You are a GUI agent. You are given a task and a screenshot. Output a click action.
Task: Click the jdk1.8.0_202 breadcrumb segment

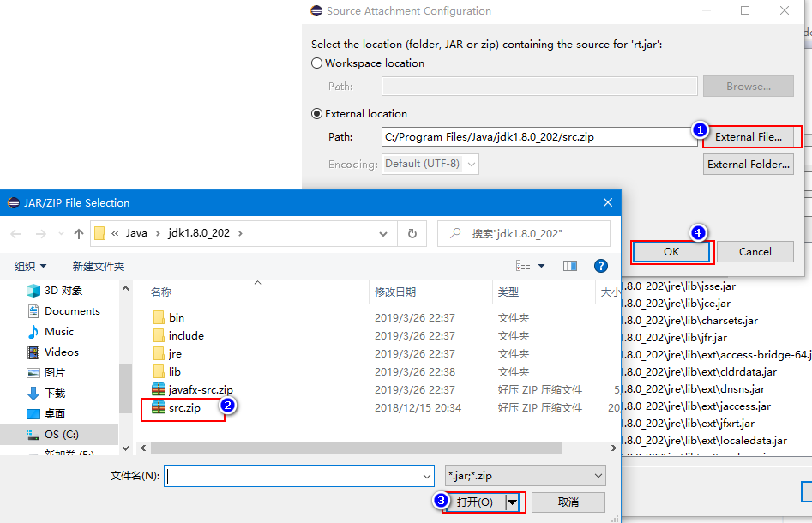(x=199, y=233)
